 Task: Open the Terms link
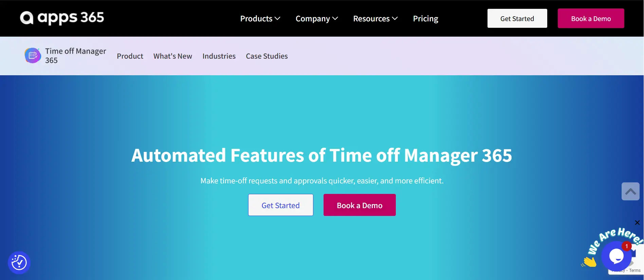[x=635, y=270]
